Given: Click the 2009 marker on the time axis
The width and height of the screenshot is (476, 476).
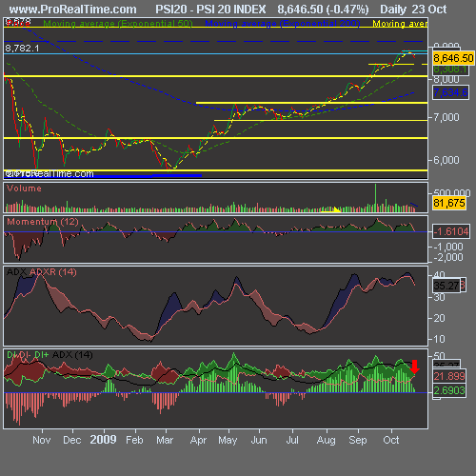Looking at the screenshot, I should click(x=103, y=440).
